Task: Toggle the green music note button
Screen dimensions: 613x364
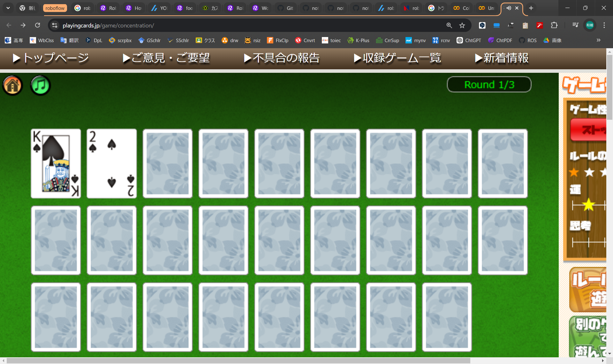Action: pos(40,85)
